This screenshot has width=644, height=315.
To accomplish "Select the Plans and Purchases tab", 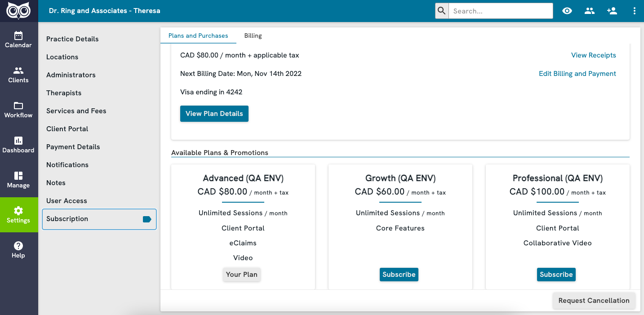I will coord(198,35).
